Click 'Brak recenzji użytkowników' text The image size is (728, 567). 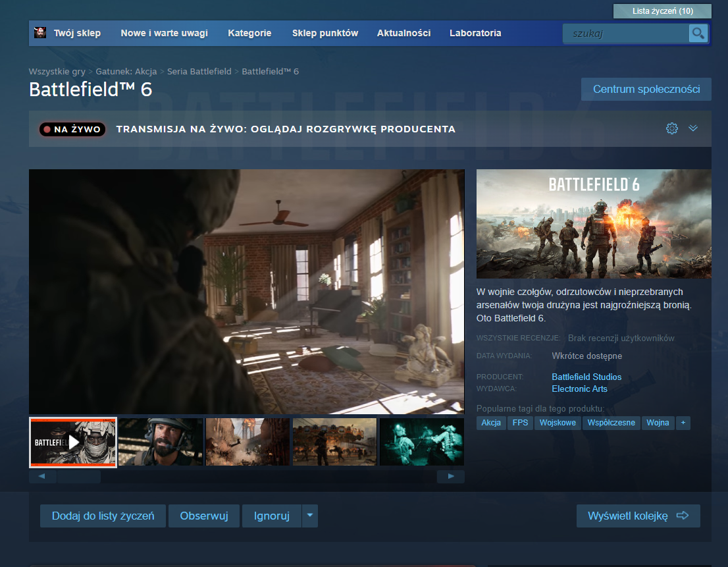(621, 338)
